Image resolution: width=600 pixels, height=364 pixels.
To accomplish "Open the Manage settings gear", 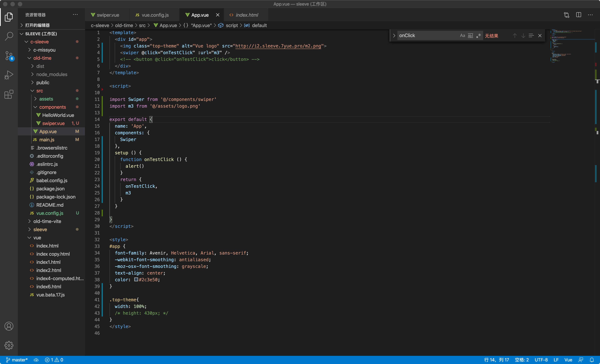I will 9,345.
